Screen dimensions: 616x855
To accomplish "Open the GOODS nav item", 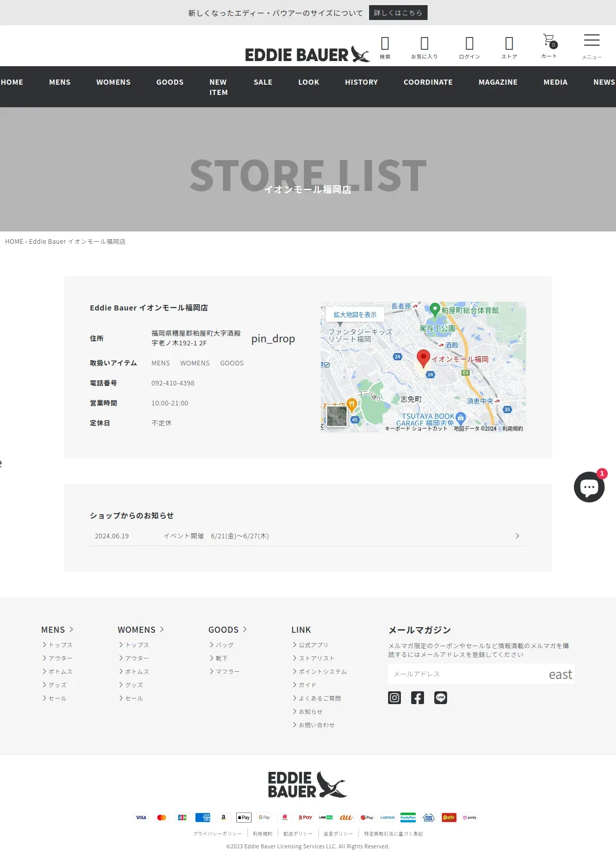I will 170,82.
